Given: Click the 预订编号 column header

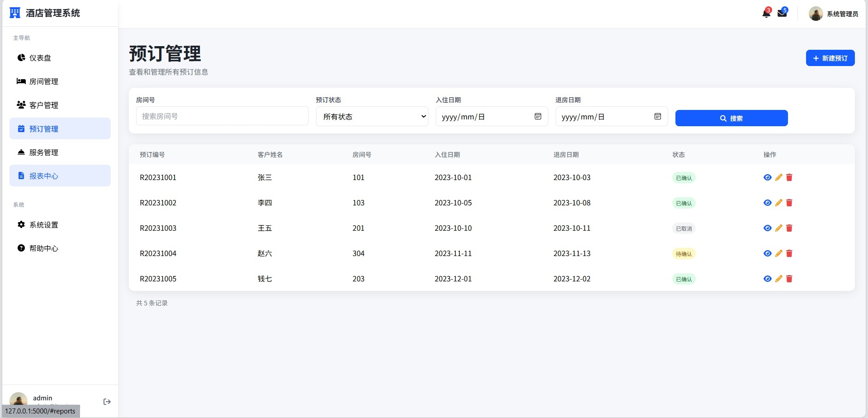Looking at the screenshot, I should click(152, 155).
